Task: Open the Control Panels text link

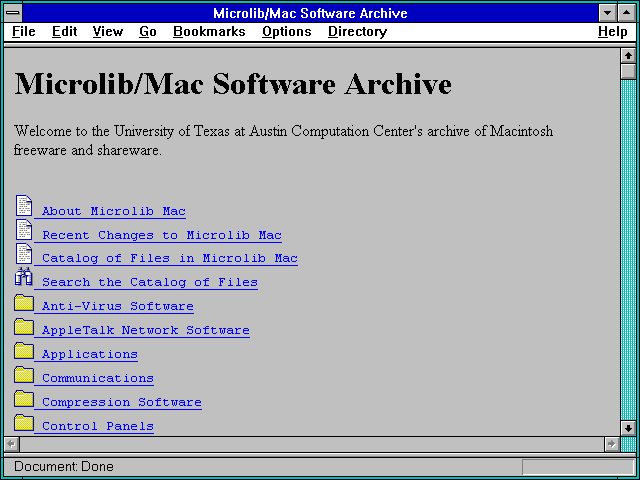Action: 98,426
